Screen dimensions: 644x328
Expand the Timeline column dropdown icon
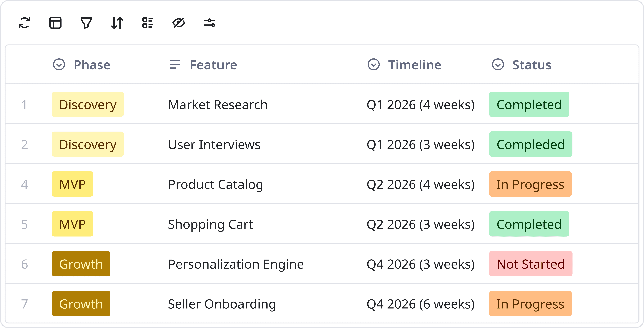click(x=374, y=65)
